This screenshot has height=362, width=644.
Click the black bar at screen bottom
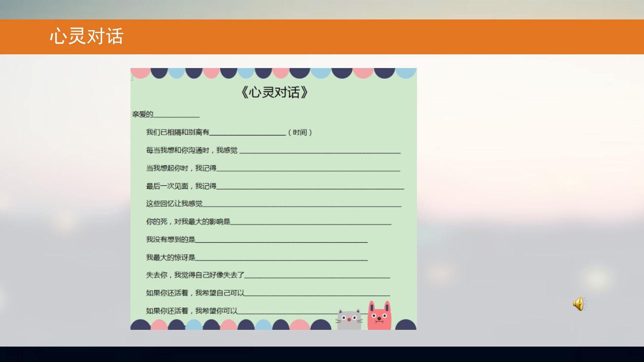click(x=322, y=354)
